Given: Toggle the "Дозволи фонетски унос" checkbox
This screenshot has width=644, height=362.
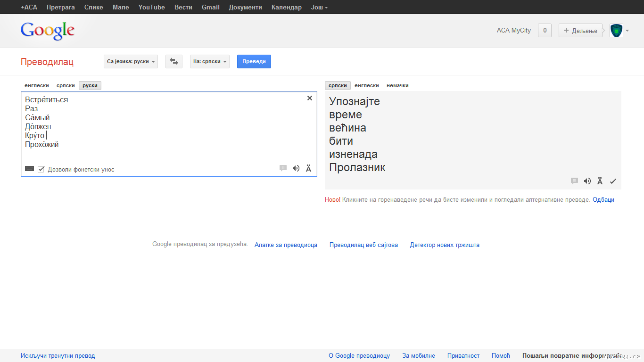Looking at the screenshot, I should (x=41, y=169).
